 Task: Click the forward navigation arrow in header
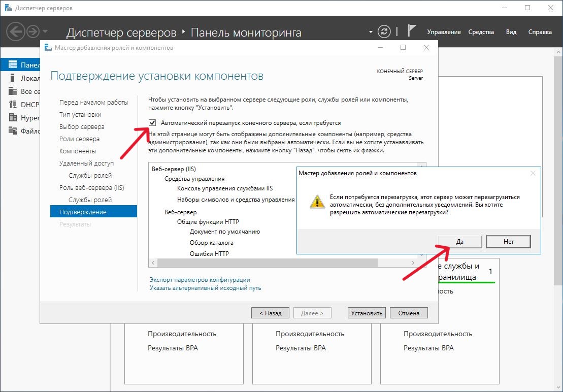click(33, 32)
